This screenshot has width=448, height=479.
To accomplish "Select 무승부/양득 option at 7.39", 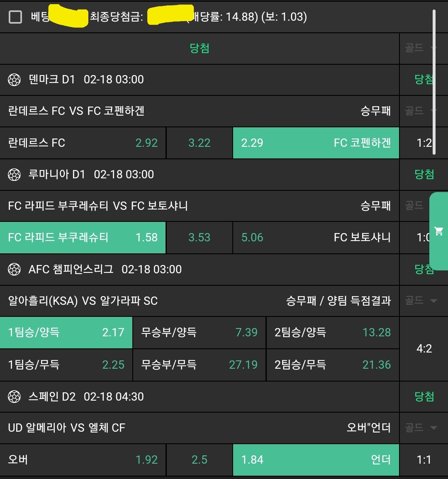I will (199, 332).
